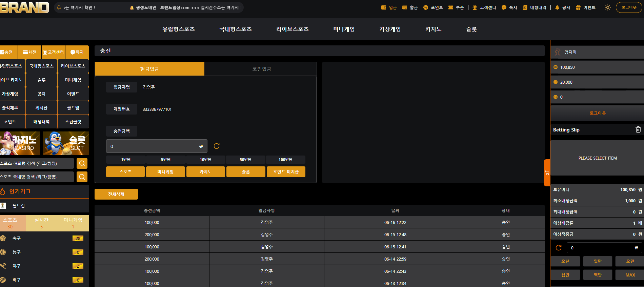Open 쪽지 messages in the top bar
The width and height of the screenshot is (644, 287).
click(509, 7)
